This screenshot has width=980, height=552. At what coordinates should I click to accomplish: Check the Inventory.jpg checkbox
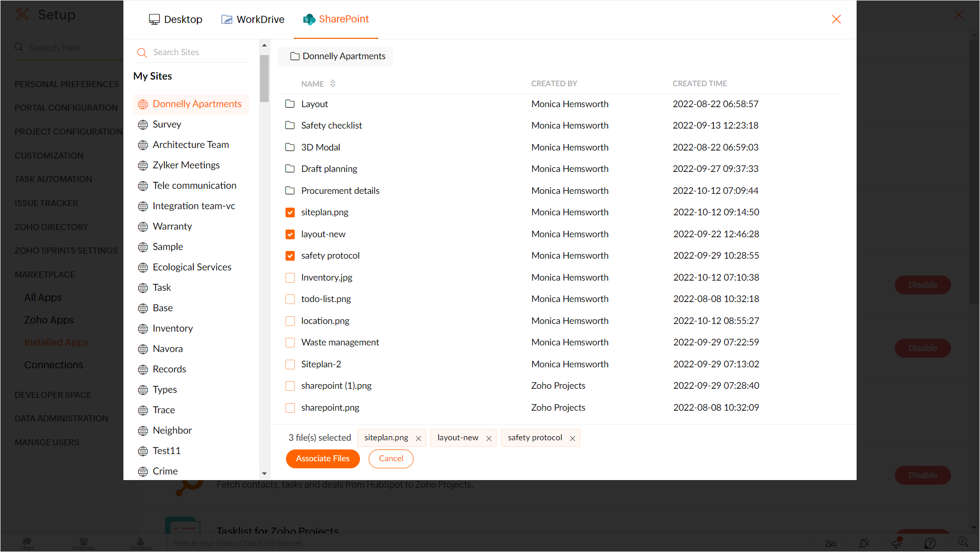point(290,278)
